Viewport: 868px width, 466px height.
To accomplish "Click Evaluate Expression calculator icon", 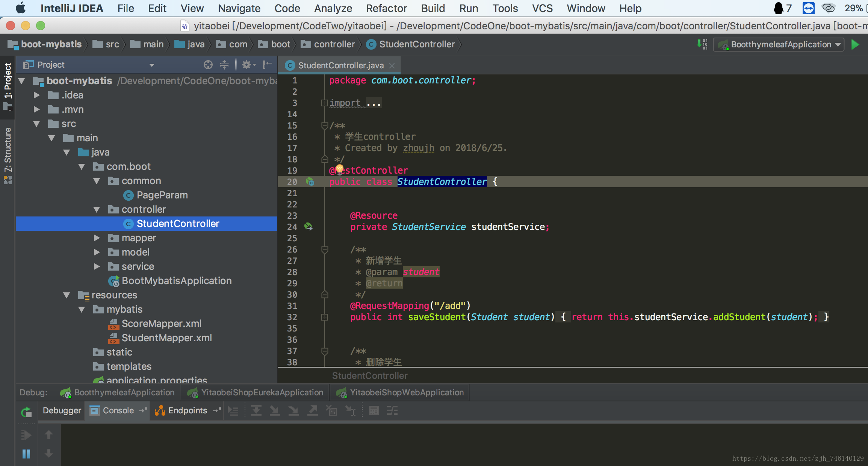I will point(374,411).
